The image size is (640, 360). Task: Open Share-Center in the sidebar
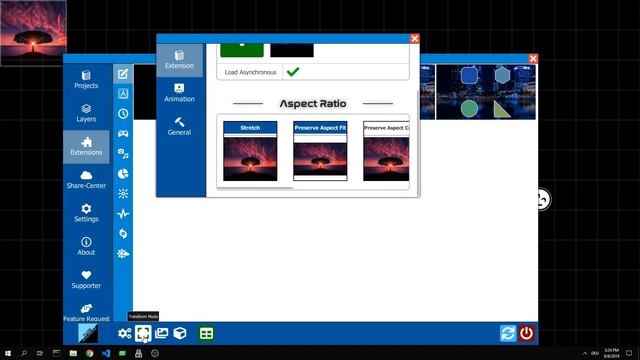click(x=86, y=180)
